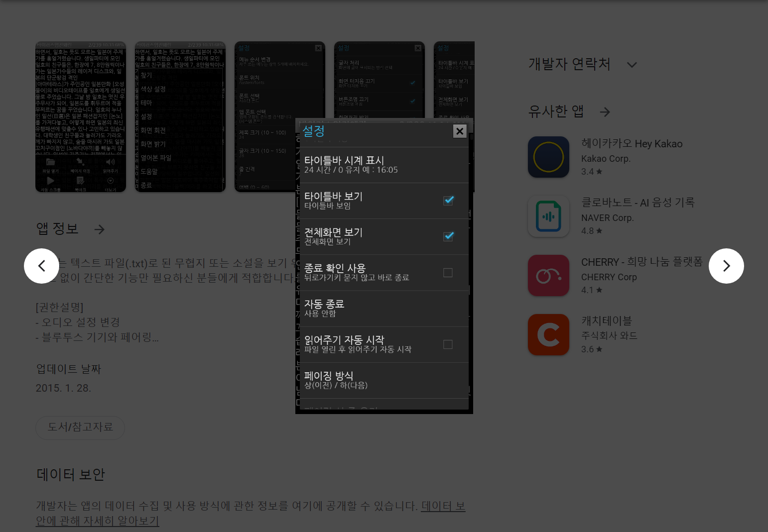Click the [권한설명] text line
Image resolution: width=768 pixels, height=532 pixels.
[59, 307]
